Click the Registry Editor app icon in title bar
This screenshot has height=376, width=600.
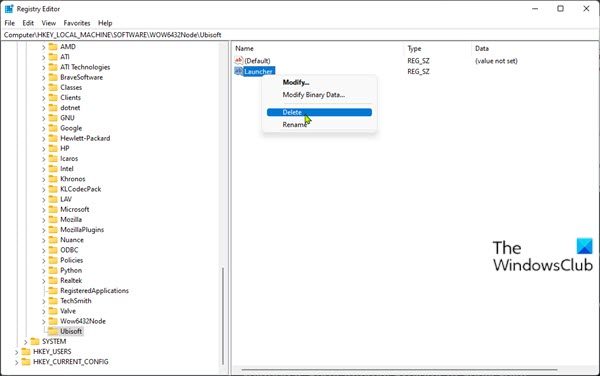(9, 8)
